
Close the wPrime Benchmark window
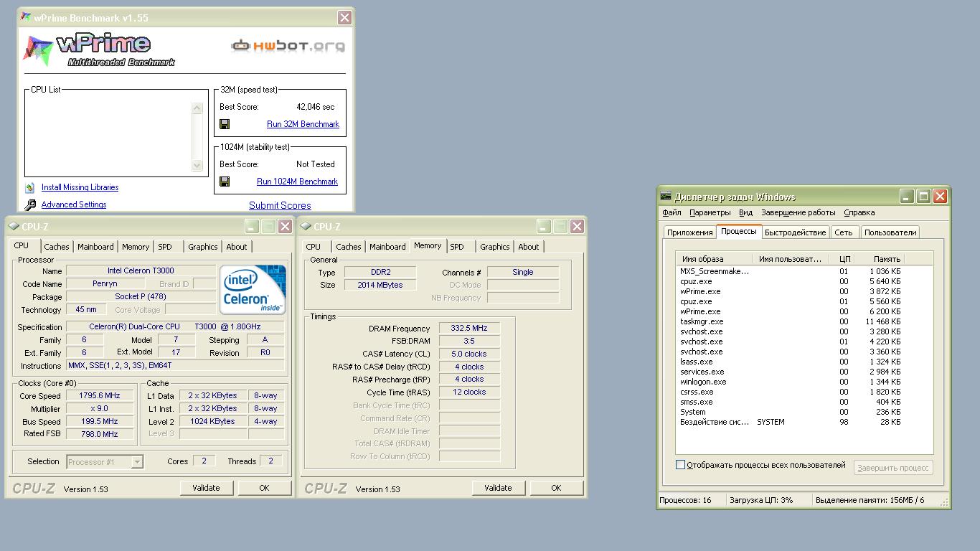coord(344,18)
